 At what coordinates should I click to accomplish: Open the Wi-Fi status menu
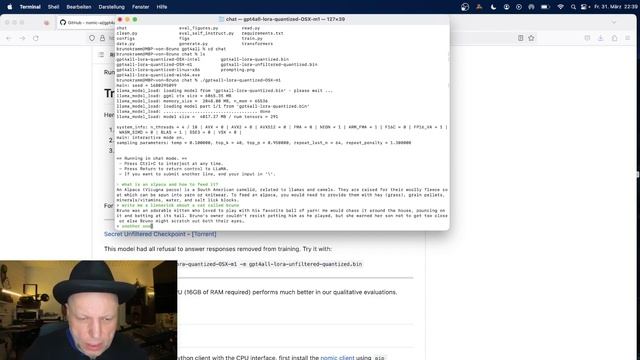(x=560, y=7)
